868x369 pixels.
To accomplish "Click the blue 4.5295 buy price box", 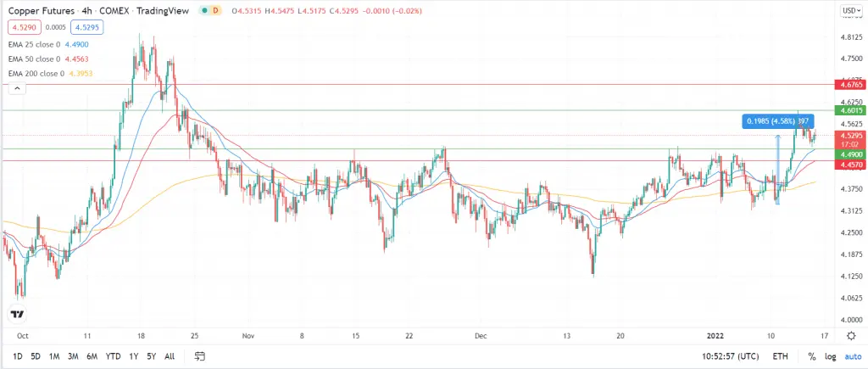I will pos(86,27).
